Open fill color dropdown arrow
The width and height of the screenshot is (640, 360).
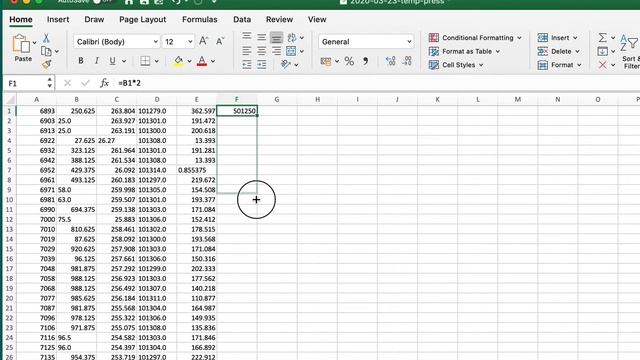(189, 61)
